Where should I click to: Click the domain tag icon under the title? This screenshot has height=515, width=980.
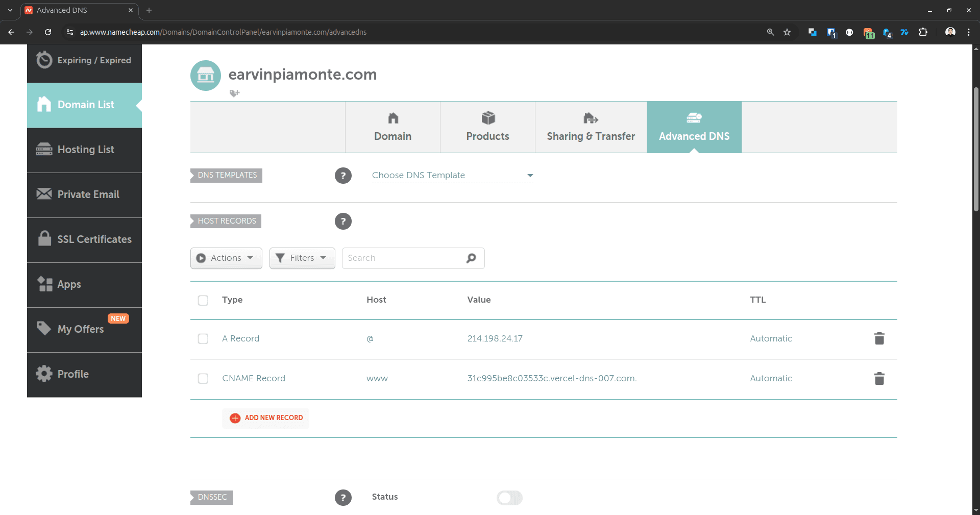(234, 93)
